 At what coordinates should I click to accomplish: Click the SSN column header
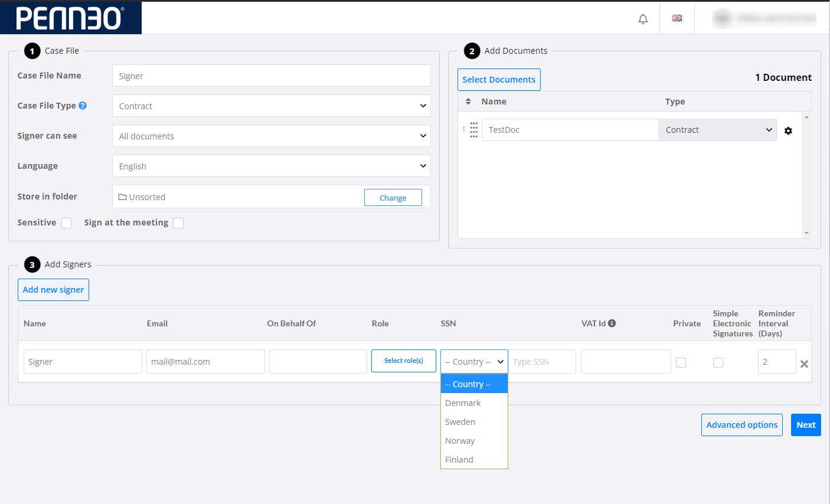[448, 323]
